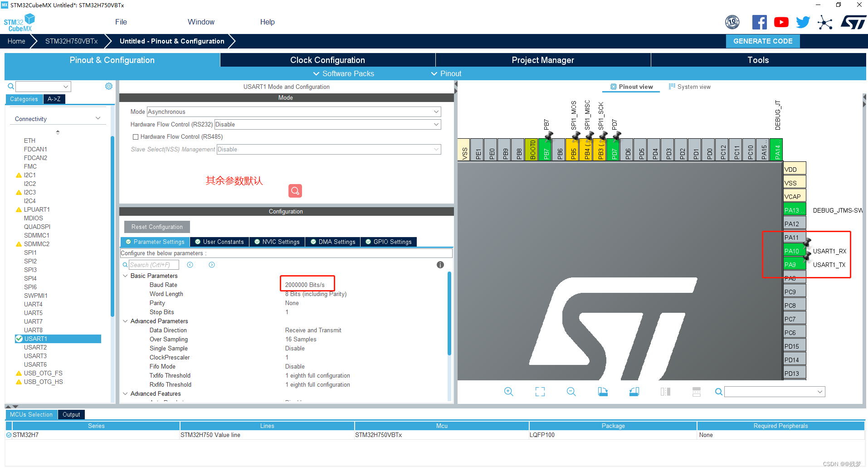Switch to Clock Configuration tab
The height and width of the screenshot is (471, 868).
(x=327, y=60)
